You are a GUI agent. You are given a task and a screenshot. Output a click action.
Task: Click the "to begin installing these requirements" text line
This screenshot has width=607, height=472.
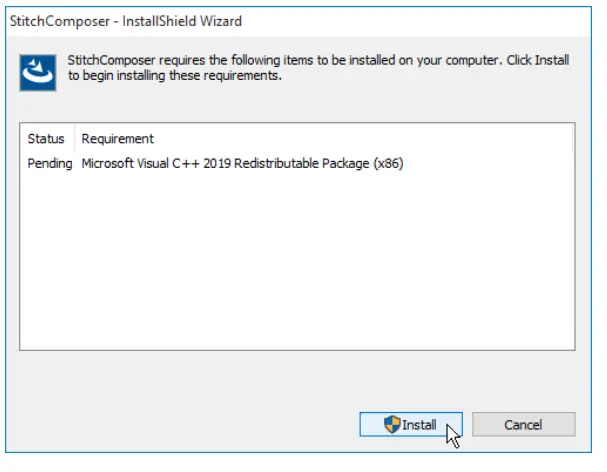coord(175,76)
